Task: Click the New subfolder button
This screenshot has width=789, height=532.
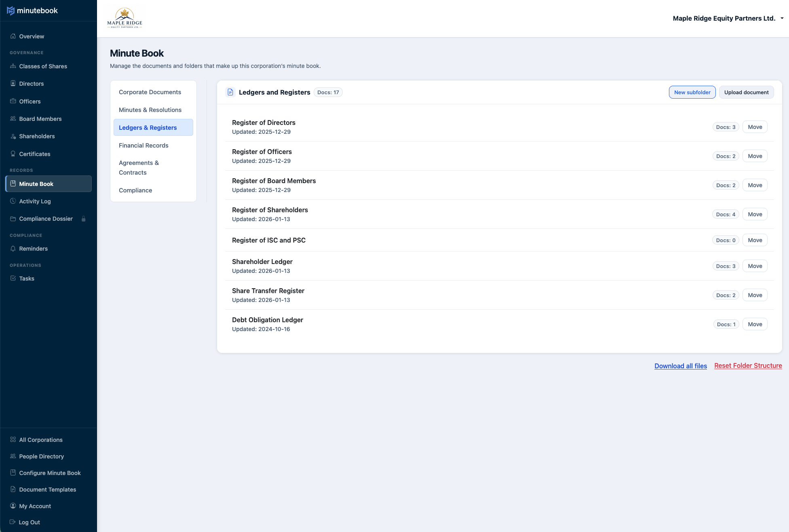Action: coord(692,92)
